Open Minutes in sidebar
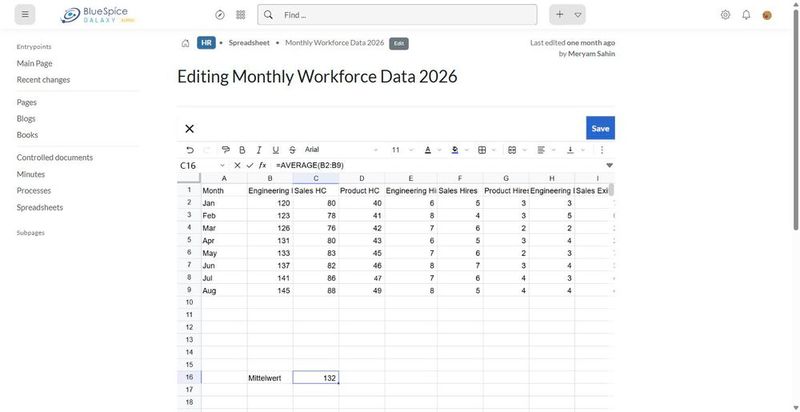The width and height of the screenshot is (800, 412). 31,174
